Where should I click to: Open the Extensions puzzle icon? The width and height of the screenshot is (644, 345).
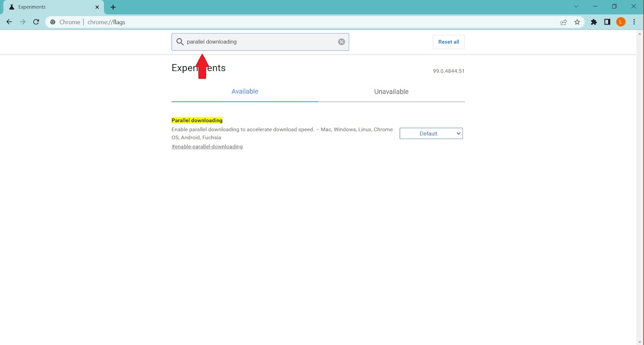point(594,22)
